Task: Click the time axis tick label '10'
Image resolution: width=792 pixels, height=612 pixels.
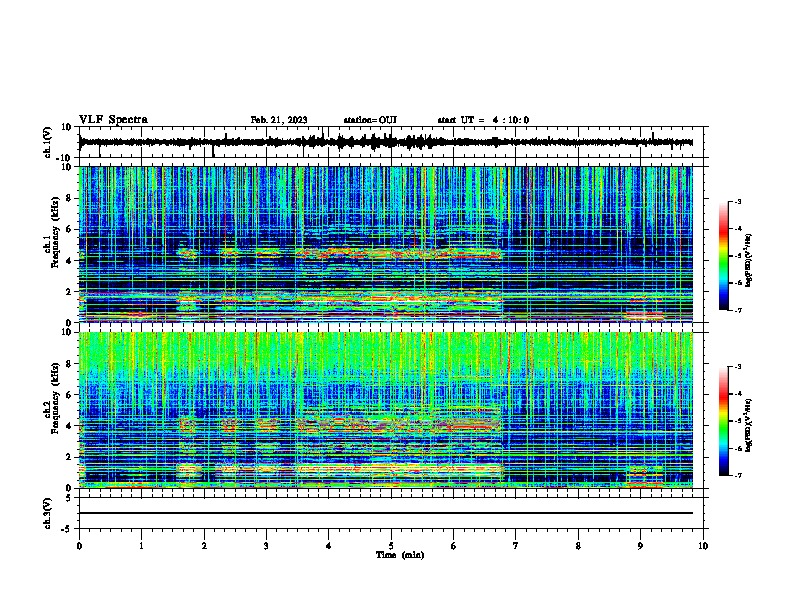Action: pyautogui.click(x=703, y=546)
